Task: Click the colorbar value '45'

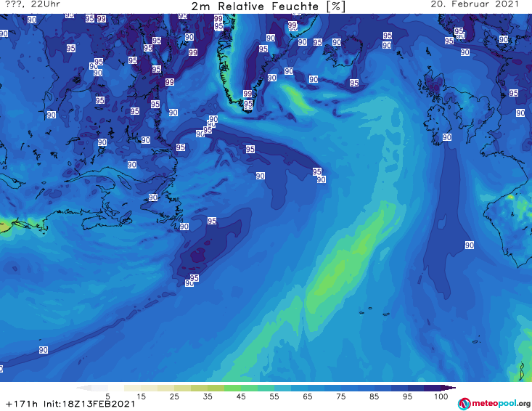Action: click(x=241, y=396)
